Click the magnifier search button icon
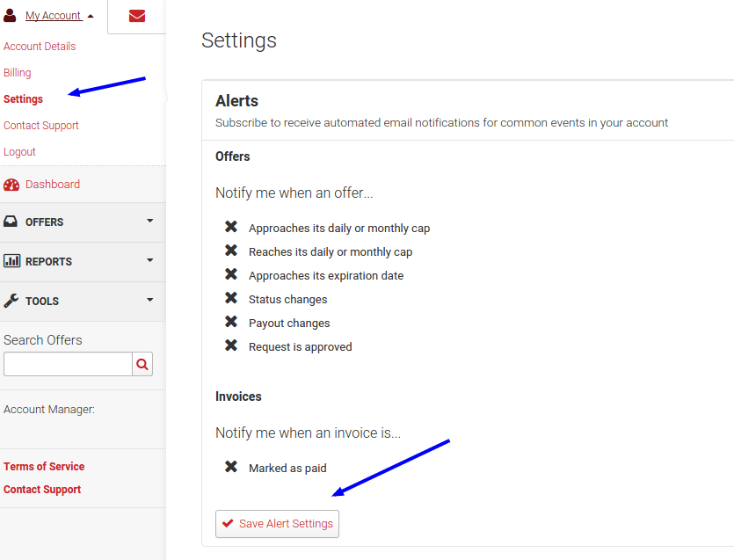The height and width of the screenshot is (560, 734). 142,364
